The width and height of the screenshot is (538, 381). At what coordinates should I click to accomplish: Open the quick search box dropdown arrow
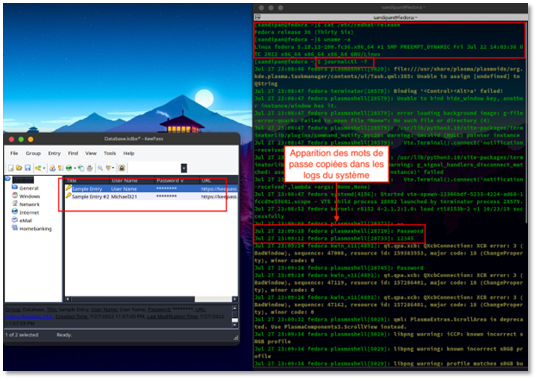pos(184,168)
